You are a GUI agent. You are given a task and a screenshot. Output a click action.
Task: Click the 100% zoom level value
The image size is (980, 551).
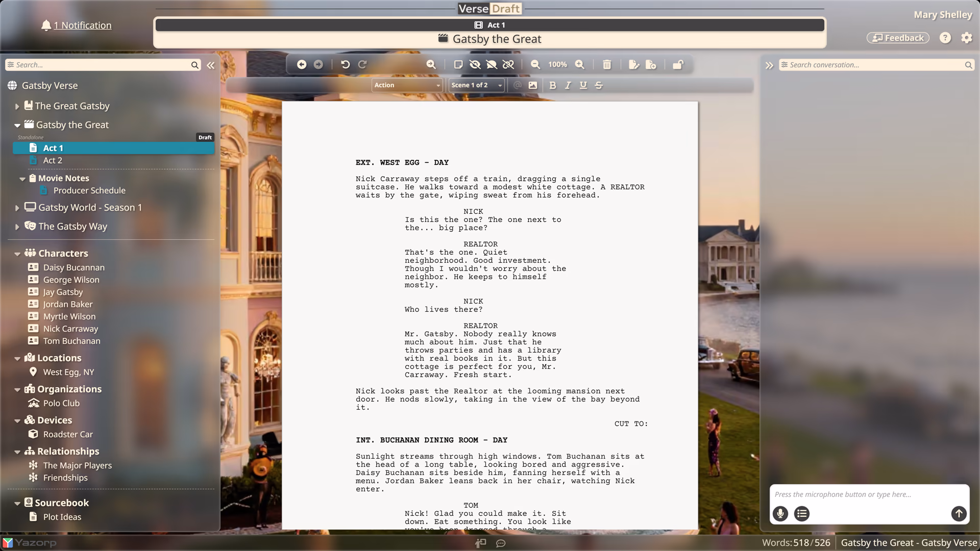tap(557, 64)
